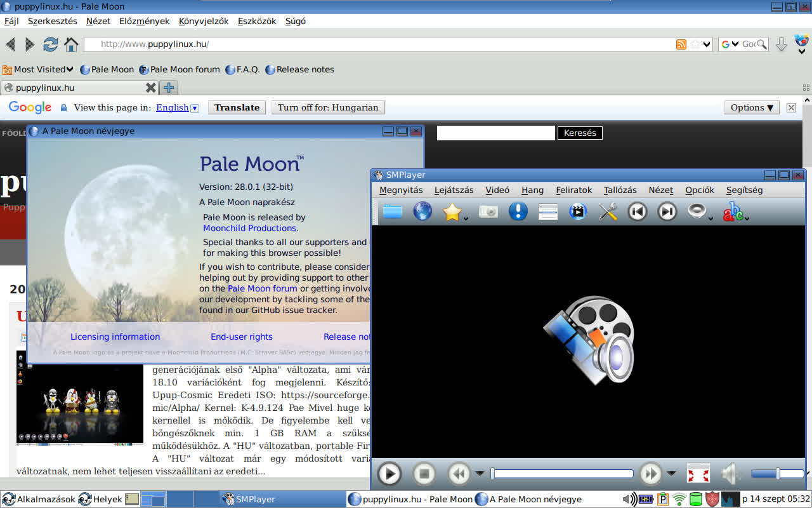Click the film clapper icon in SMPlayer toolbar
Image resolution: width=812 pixels, height=508 pixels.
[x=578, y=211]
